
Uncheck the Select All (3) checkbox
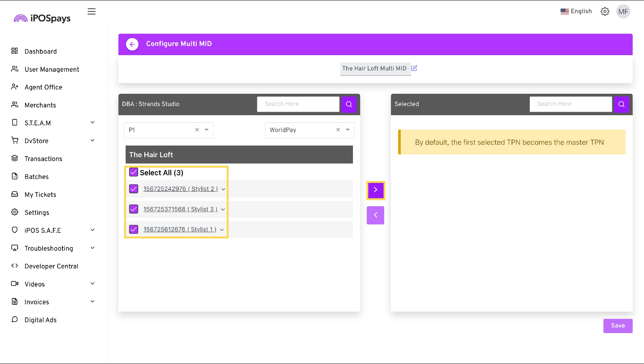pyautogui.click(x=134, y=172)
